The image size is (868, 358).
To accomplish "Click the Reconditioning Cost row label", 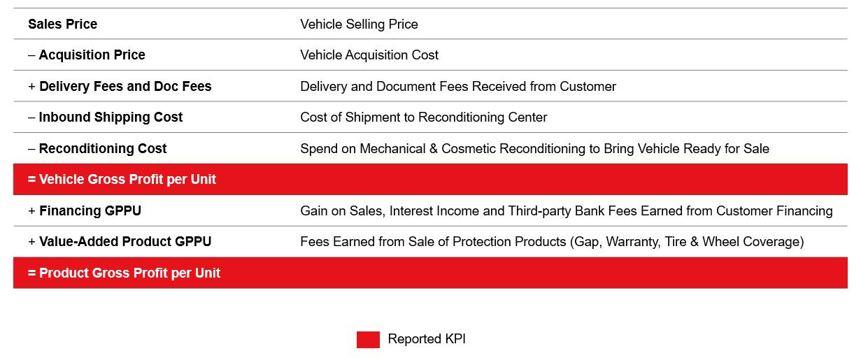I will pos(103,148).
